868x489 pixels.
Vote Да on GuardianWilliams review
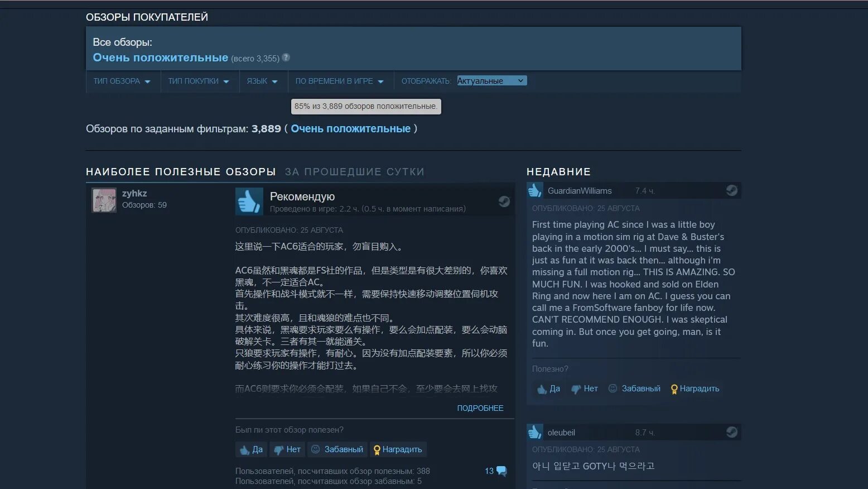[548, 389]
